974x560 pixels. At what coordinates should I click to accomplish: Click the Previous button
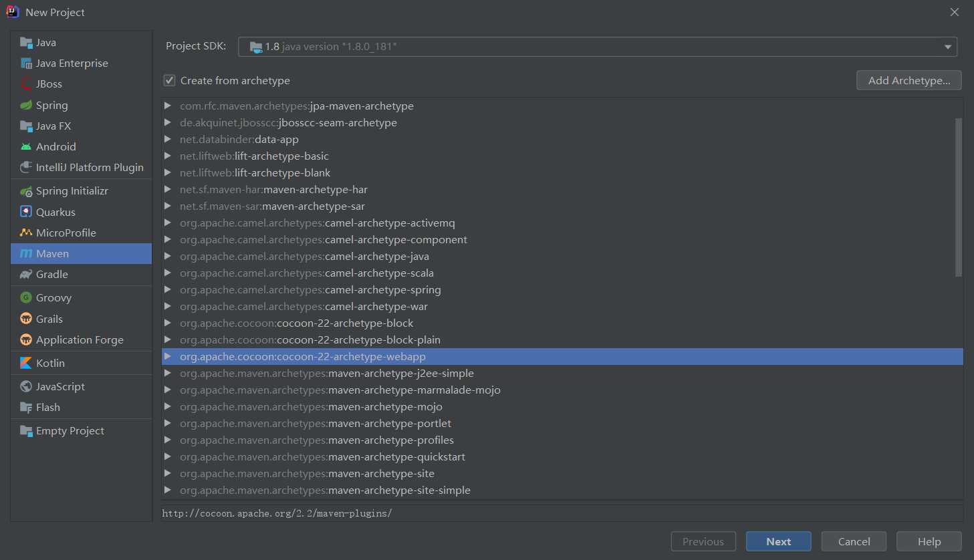(703, 541)
